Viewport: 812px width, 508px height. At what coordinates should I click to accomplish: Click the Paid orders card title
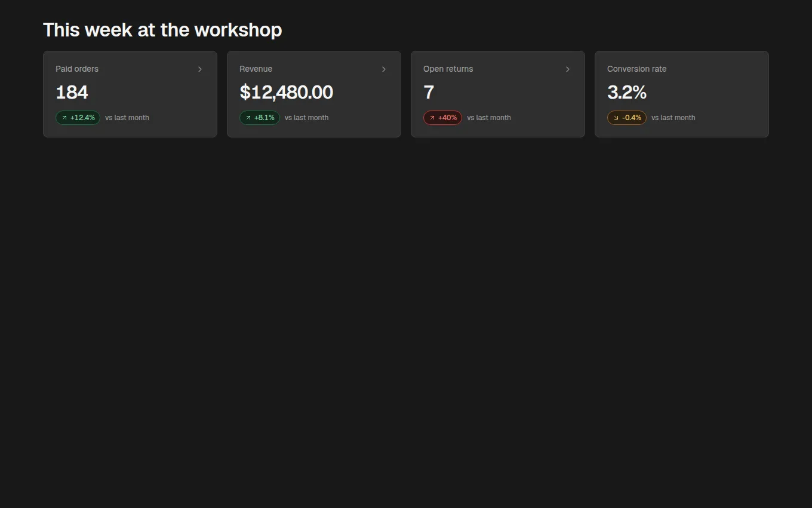click(x=77, y=69)
